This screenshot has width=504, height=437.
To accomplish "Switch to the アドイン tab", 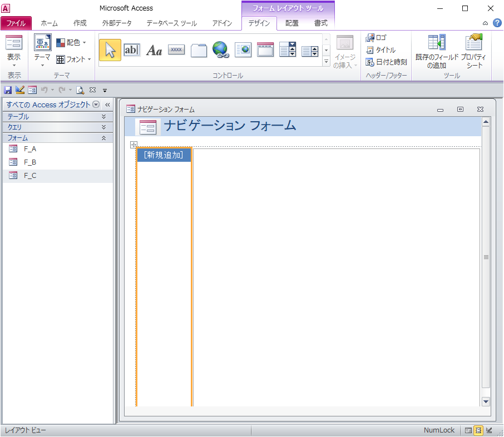I will [222, 23].
